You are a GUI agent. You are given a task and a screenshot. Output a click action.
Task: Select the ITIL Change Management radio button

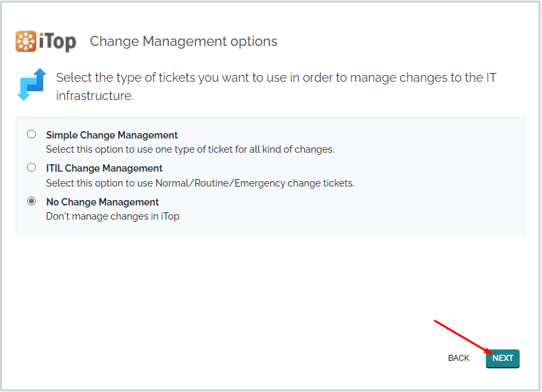point(32,168)
